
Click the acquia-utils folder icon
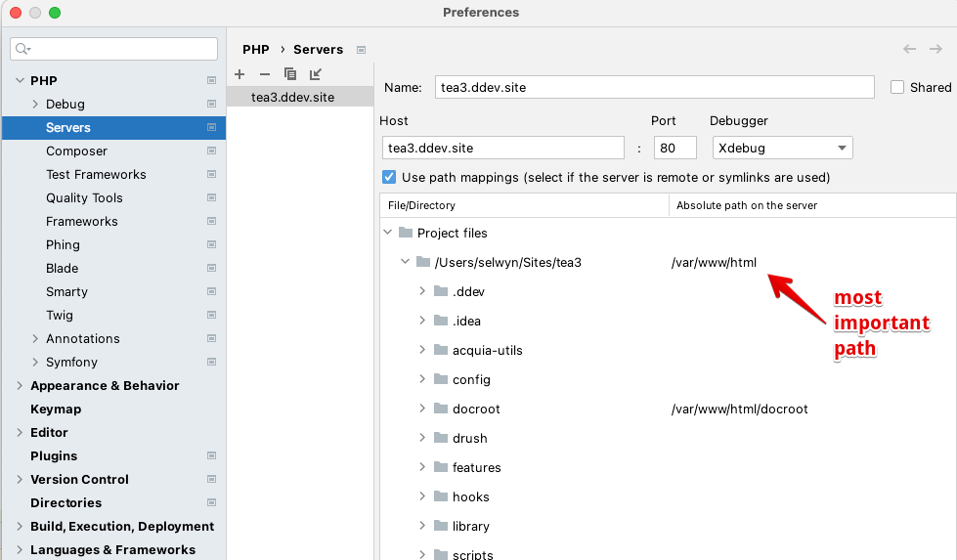tap(441, 350)
